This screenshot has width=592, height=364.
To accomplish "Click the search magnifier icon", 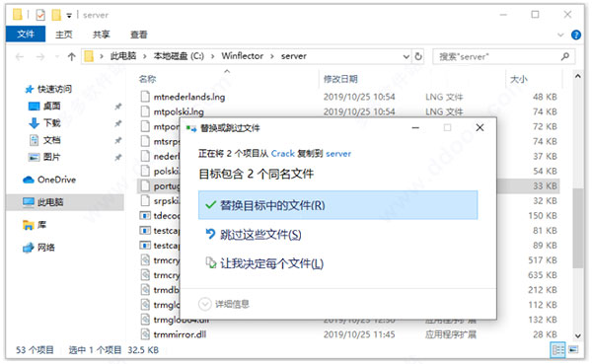I will [565, 56].
